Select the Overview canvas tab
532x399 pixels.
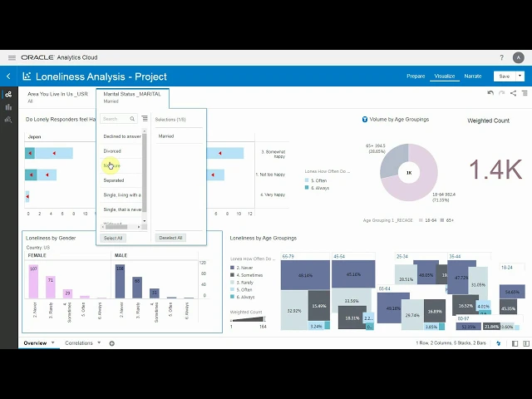pyautogui.click(x=35, y=343)
